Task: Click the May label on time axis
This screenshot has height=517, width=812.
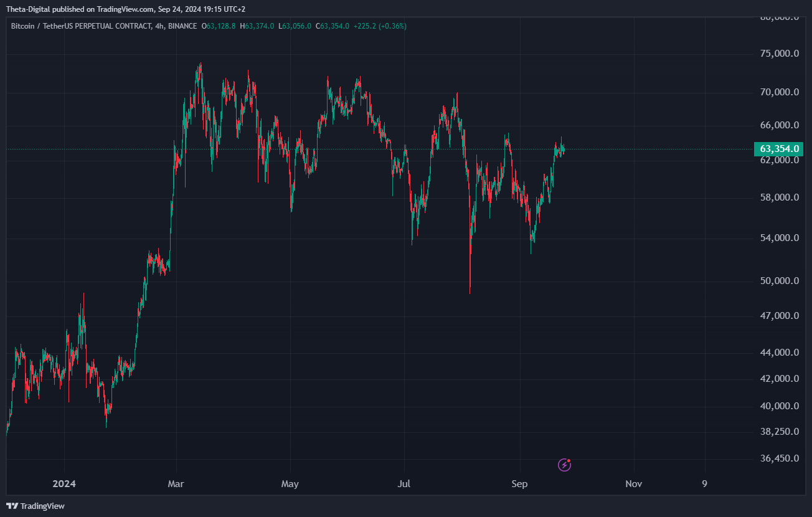Action: pos(290,484)
